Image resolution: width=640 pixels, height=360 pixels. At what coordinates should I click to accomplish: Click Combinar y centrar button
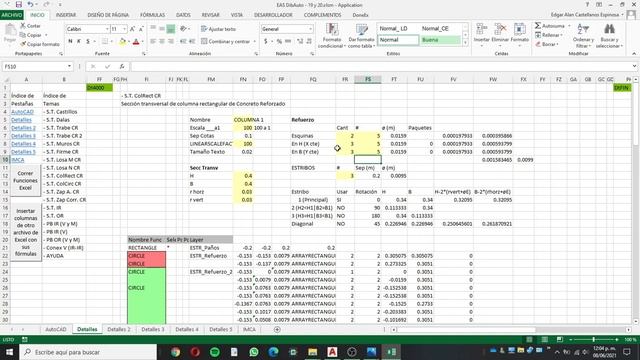pyautogui.click(x=225, y=41)
